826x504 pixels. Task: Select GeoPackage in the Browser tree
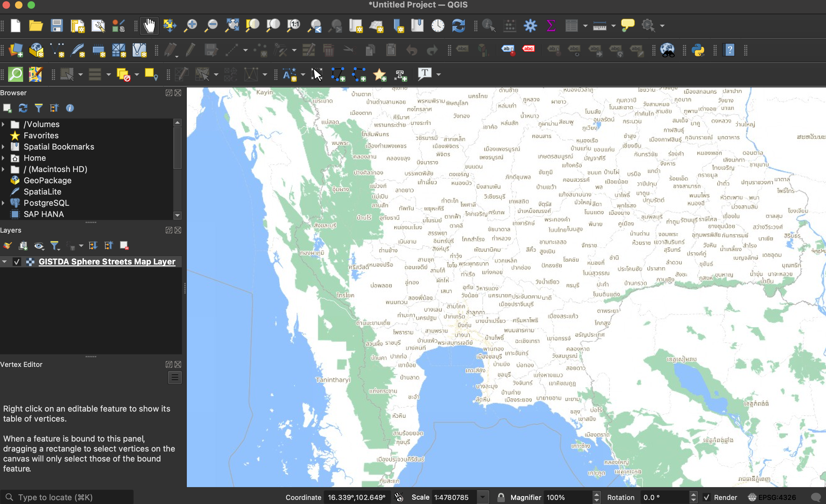point(47,180)
